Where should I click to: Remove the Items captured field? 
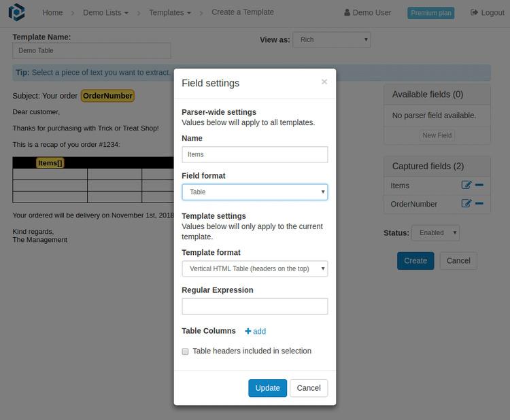[479, 185]
